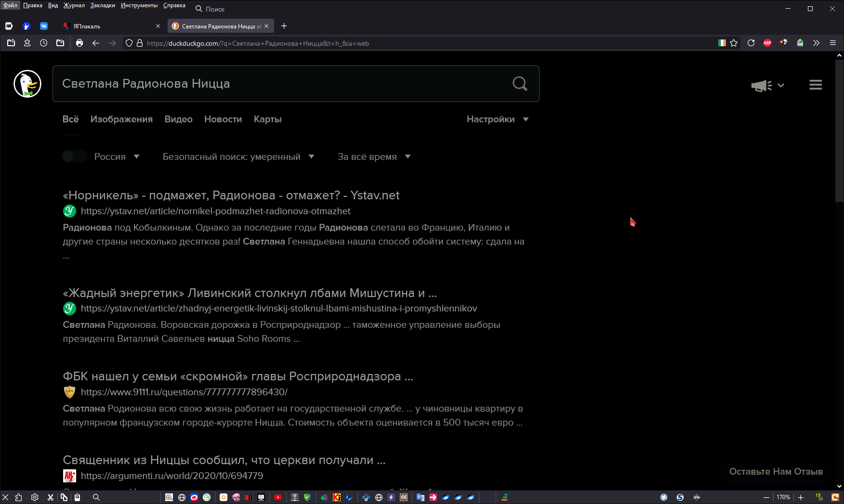This screenshot has height=504, width=844.
Task: Click the Поиск menu bar search box
Action: tap(215, 9)
